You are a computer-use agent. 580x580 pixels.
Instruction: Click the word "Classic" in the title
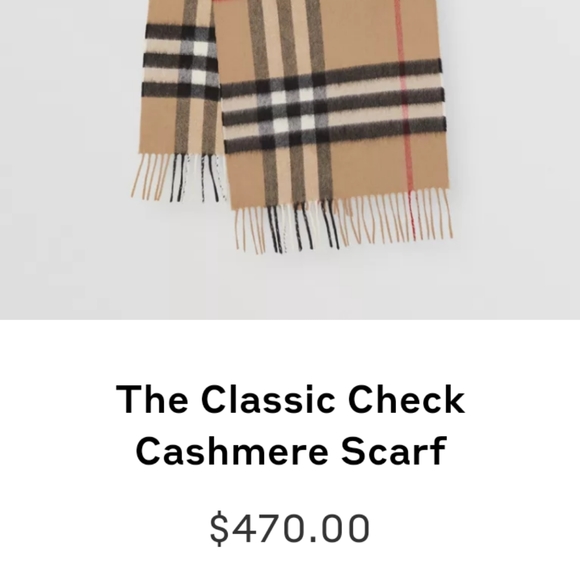point(268,399)
